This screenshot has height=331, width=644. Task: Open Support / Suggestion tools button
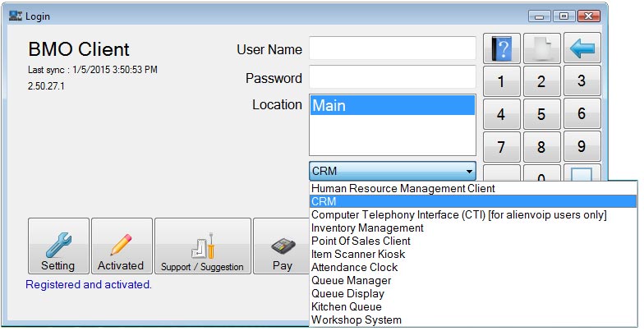click(x=202, y=246)
